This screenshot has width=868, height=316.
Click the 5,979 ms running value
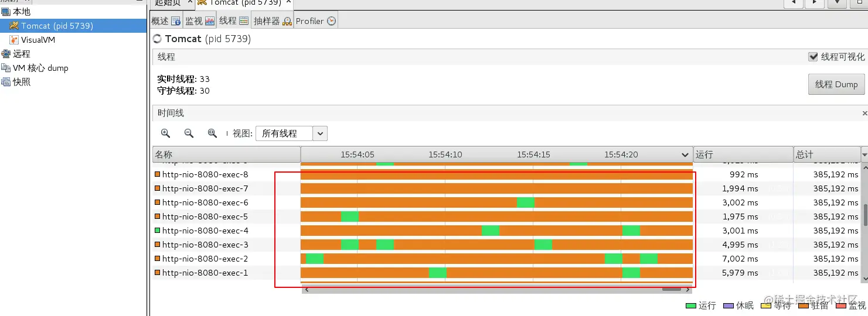coord(741,273)
